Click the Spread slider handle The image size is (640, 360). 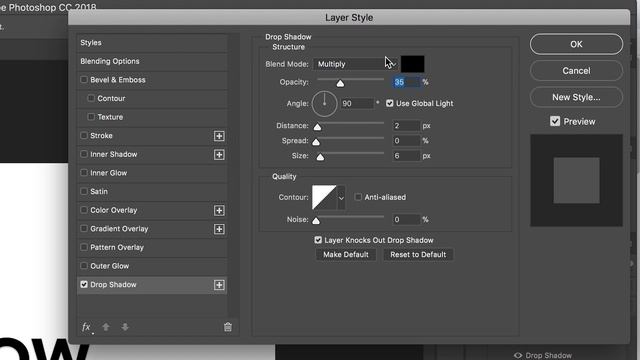(x=316, y=142)
